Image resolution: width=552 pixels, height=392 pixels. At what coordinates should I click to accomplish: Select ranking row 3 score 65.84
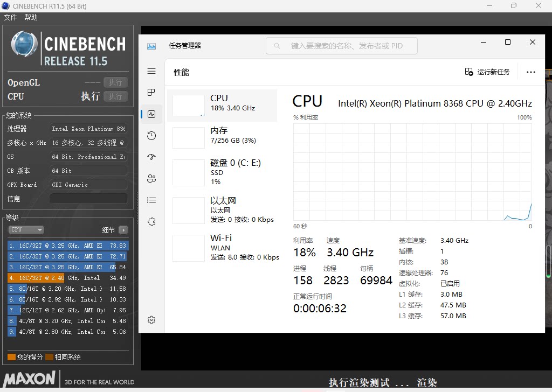(67, 267)
